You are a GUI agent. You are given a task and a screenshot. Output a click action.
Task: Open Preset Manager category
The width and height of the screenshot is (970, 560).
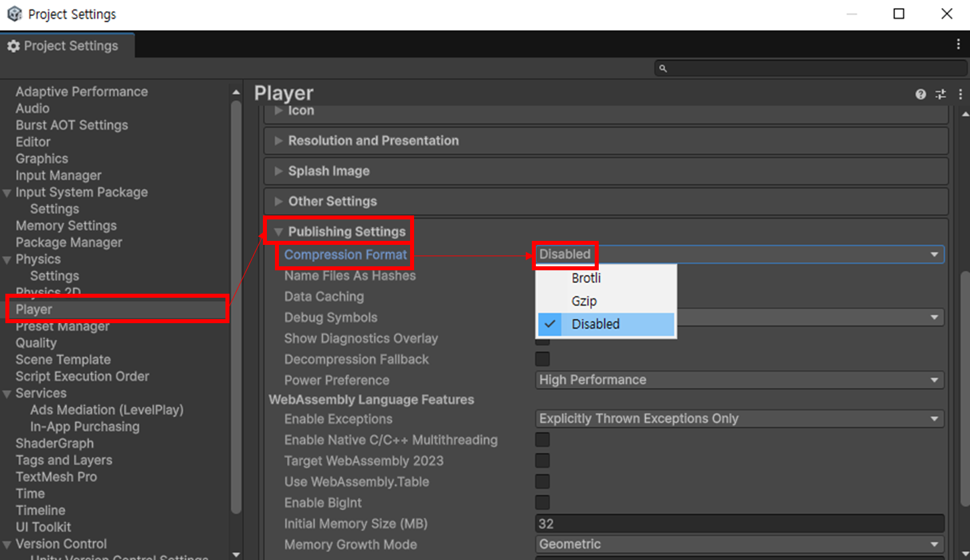(x=62, y=326)
